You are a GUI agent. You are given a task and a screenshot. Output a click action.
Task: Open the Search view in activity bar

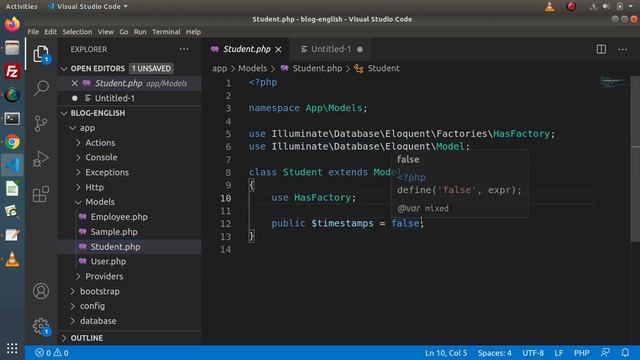click(x=41, y=88)
